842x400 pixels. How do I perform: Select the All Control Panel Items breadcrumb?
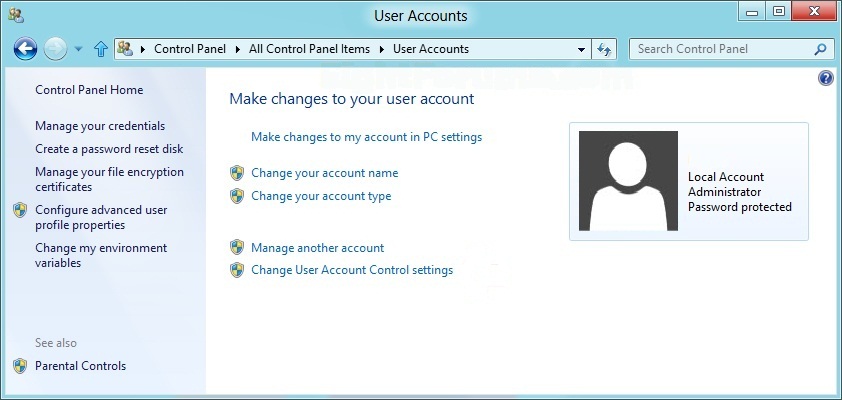coord(309,49)
